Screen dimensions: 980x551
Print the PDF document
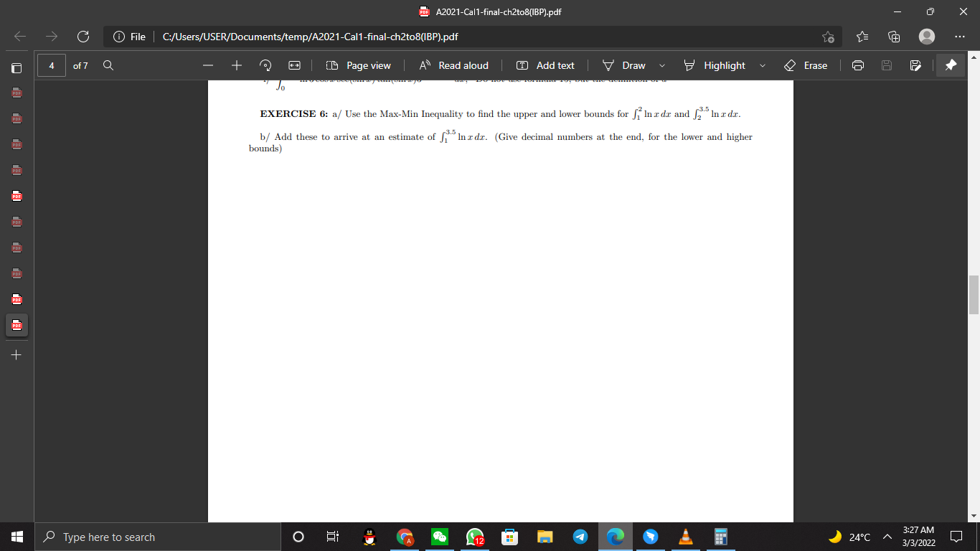858,65
